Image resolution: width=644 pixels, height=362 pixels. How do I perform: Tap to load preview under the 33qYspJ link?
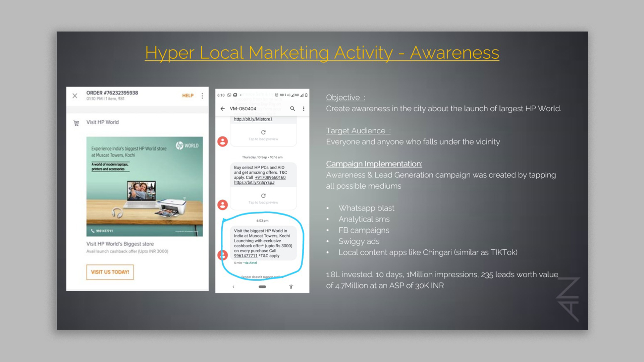click(263, 198)
